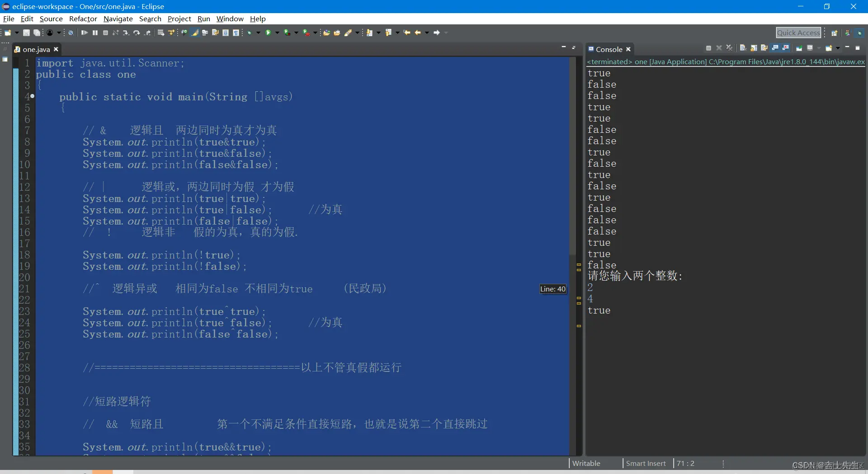Screen dimensions: 868x474
Task: Jump to Last Edit Location
Action: pyautogui.click(x=407, y=33)
